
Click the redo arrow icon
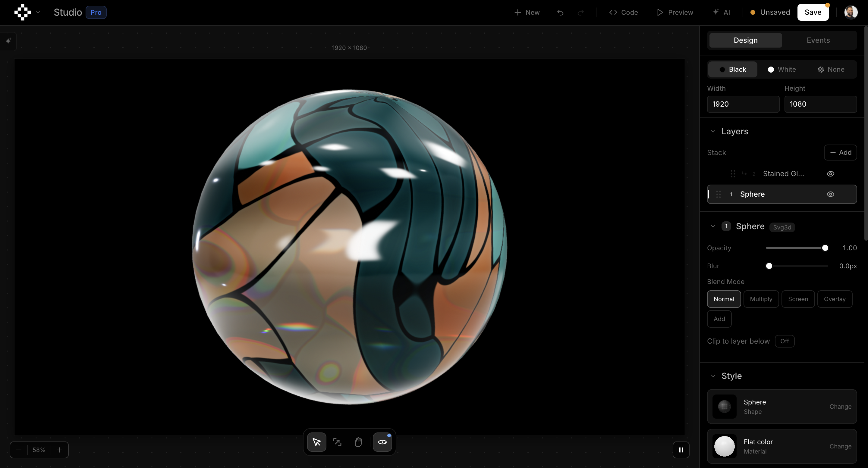581,12
